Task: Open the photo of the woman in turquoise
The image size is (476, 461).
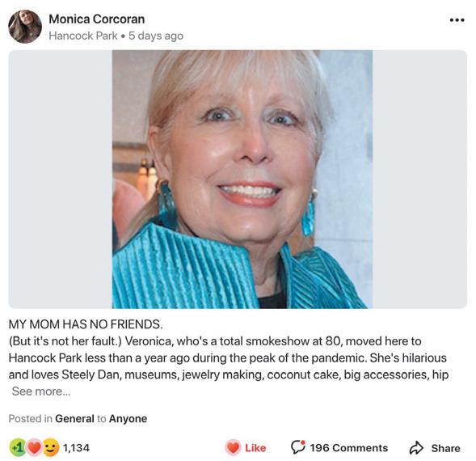Action: (x=242, y=180)
